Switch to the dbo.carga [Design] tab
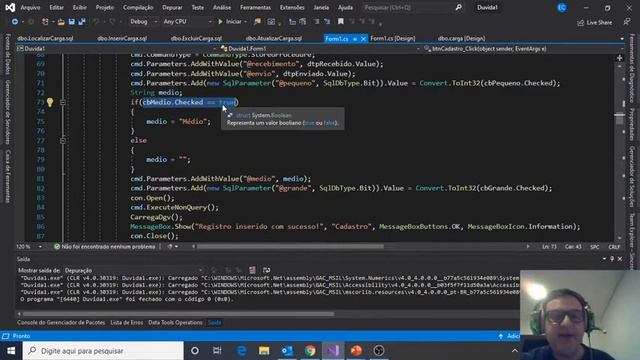Image resolution: width=640 pixels, height=360 pixels. (461, 38)
